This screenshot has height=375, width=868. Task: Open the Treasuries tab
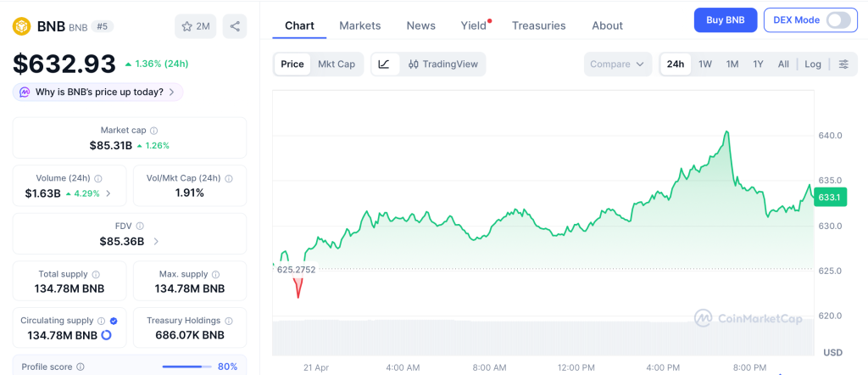(538, 25)
